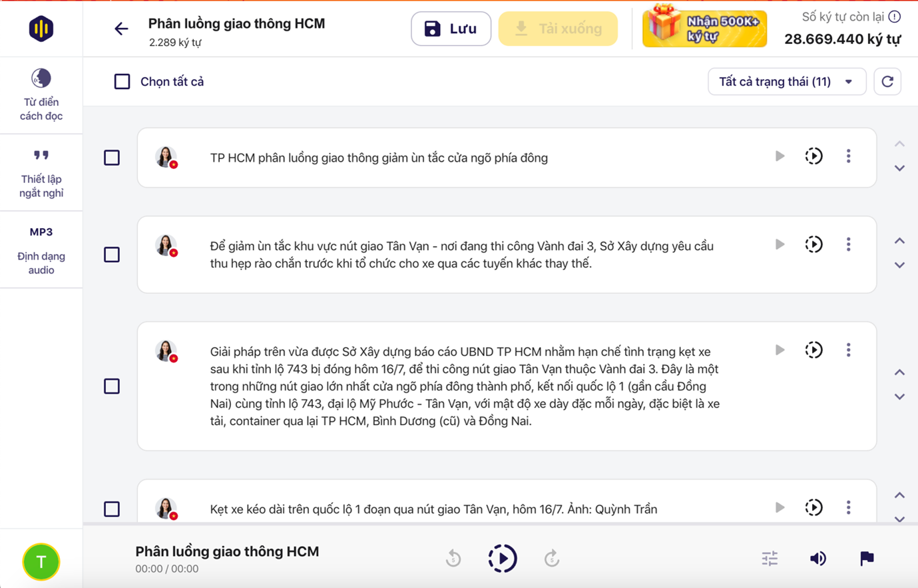Open the green T user avatar menu

[x=41, y=562]
